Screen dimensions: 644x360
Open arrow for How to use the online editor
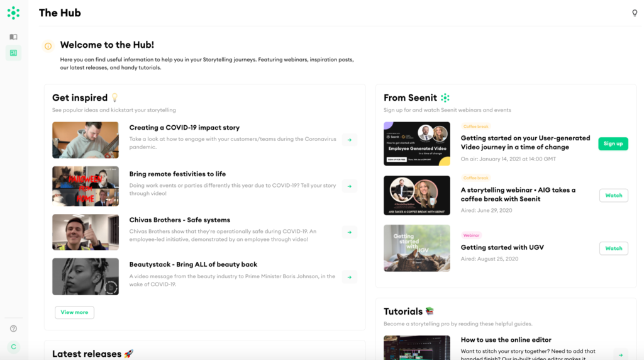(x=621, y=355)
